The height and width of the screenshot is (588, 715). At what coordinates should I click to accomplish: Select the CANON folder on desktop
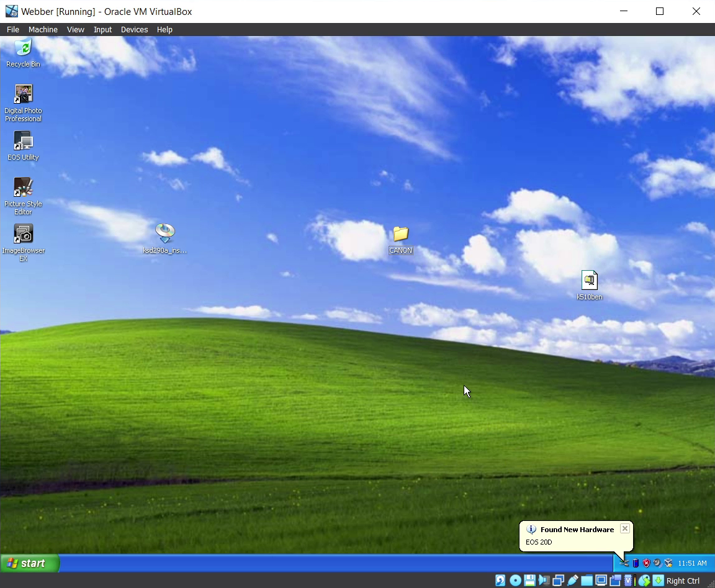400,235
